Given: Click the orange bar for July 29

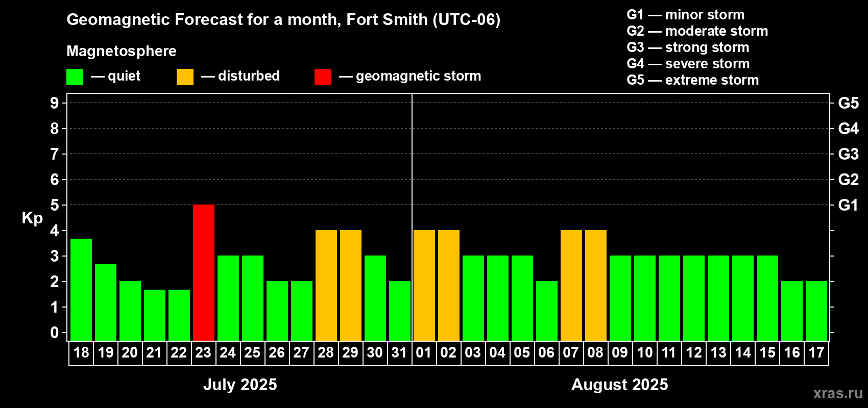Looking at the screenshot, I should [351, 285].
